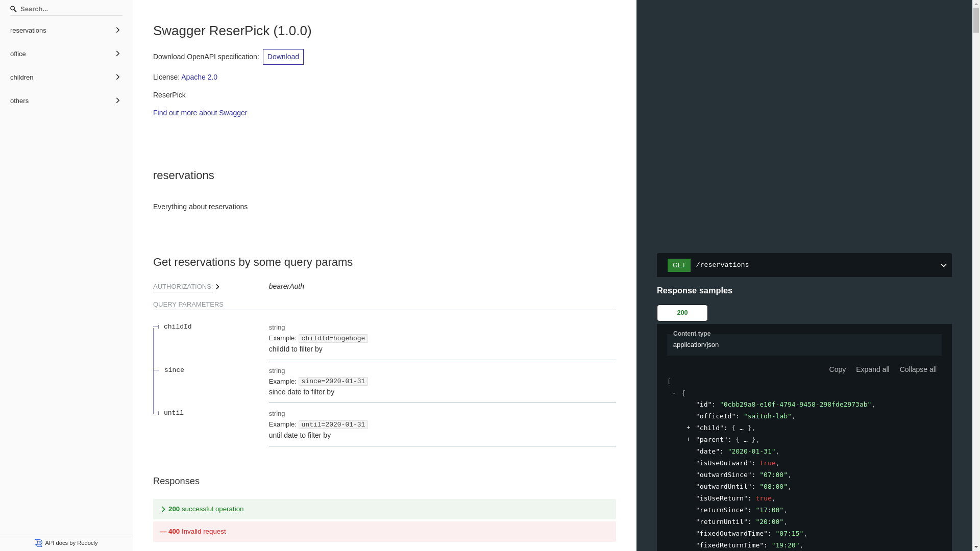Open the children sidebar section
Screen dimensions: 980x551
coord(66,78)
